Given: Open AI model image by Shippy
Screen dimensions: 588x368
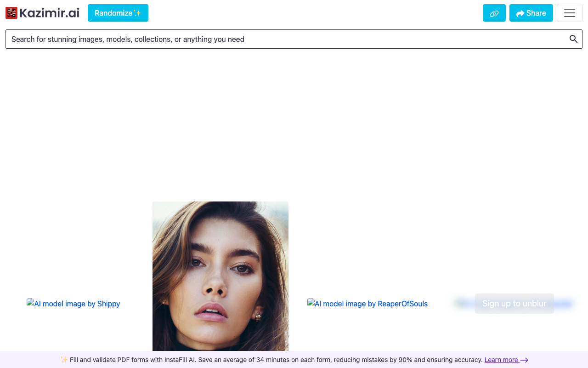Looking at the screenshot, I should point(77,304).
